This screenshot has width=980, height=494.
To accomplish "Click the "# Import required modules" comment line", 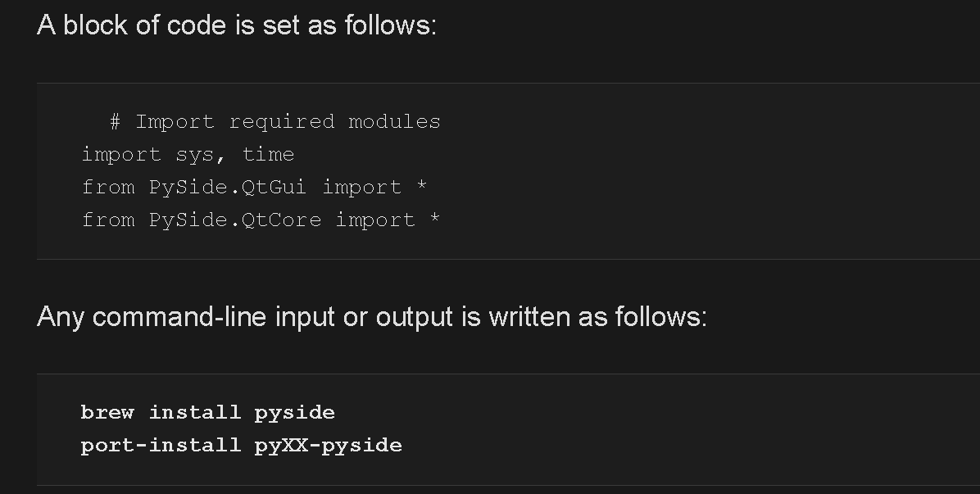I will coord(275,122).
